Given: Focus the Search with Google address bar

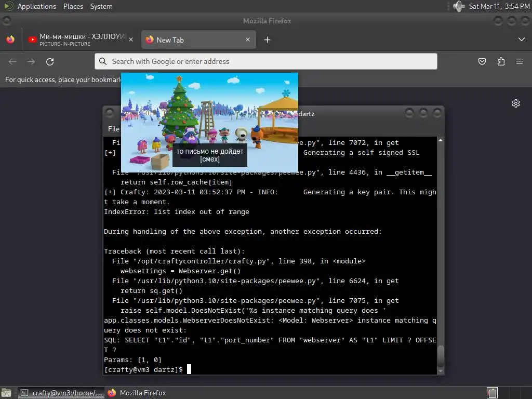Looking at the screenshot, I should click(265, 61).
